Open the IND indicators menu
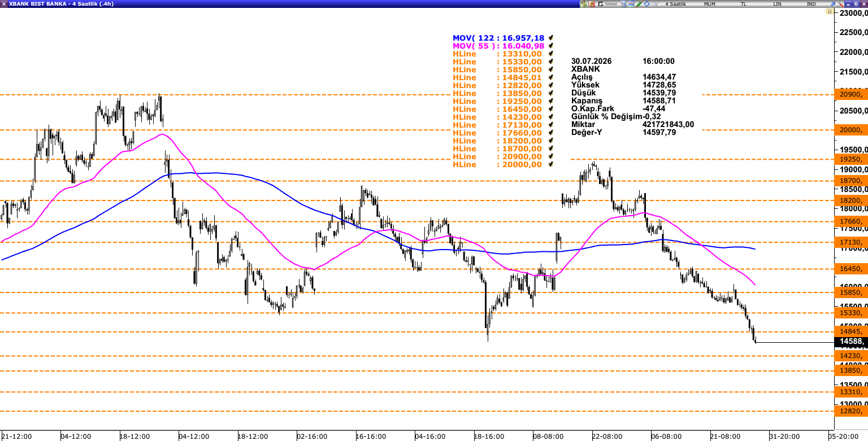This screenshot has width=868, height=441. tap(811, 4)
